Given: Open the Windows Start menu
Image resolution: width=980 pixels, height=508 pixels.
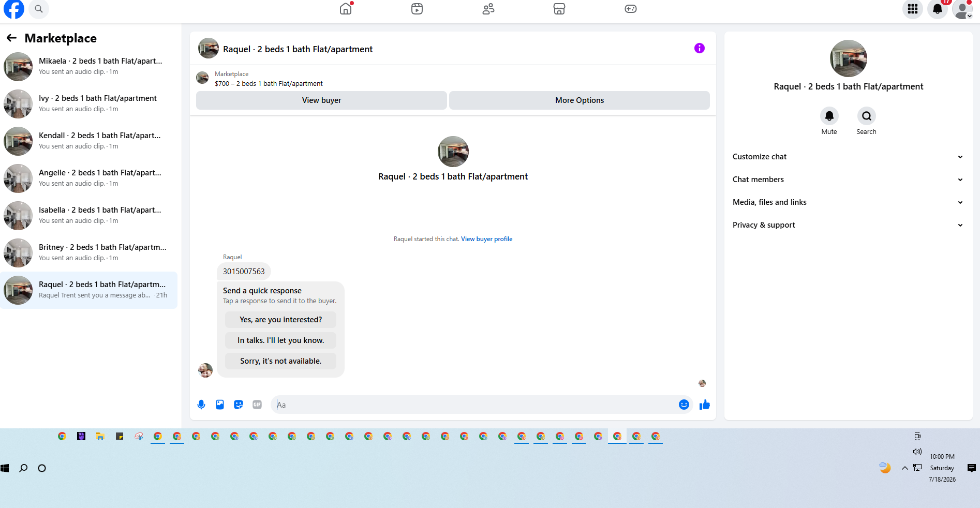Looking at the screenshot, I should [5, 468].
